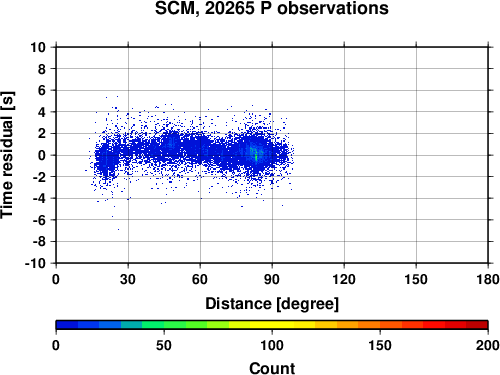The width and height of the screenshot is (500, 375).
Task: Click x-axis tick label "60"
Action: tap(200, 279)
